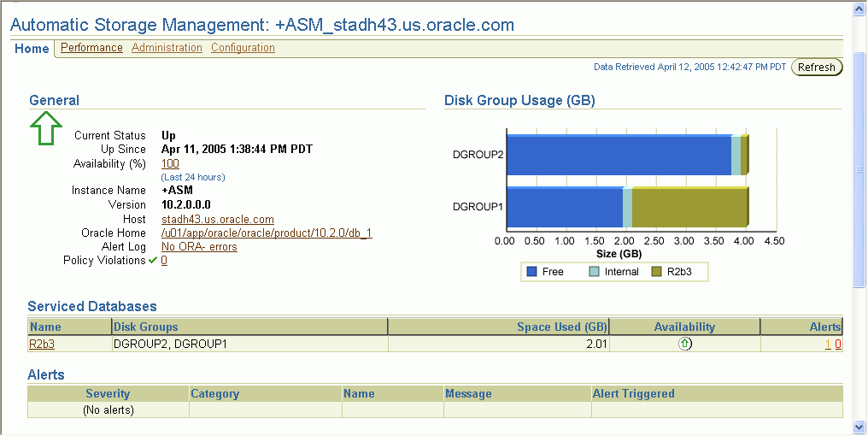Open the R2b3 database link
The image size is (868, 436).
[x=41, y=344]
